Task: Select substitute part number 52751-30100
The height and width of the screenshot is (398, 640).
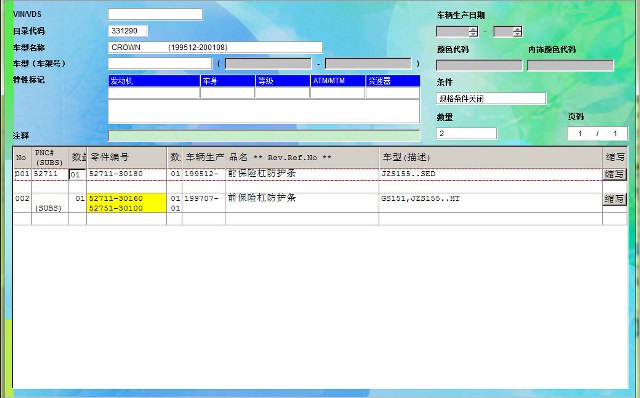Action: click(116, 208)
